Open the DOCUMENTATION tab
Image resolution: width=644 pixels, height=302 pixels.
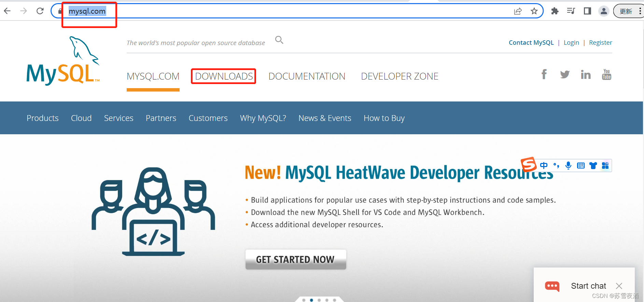click(307, 76)
